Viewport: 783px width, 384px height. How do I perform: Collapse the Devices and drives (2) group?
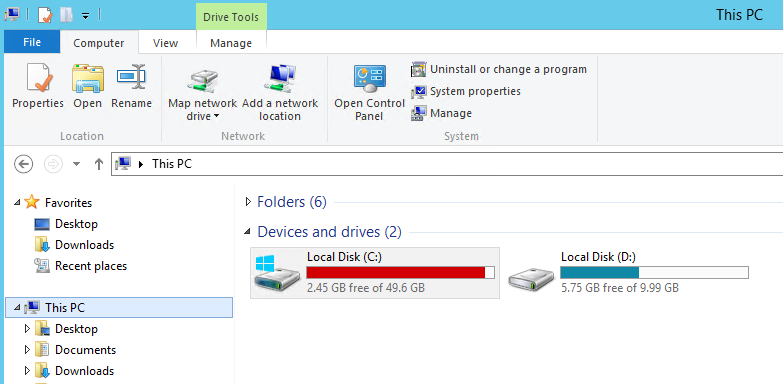pos(247,232)
